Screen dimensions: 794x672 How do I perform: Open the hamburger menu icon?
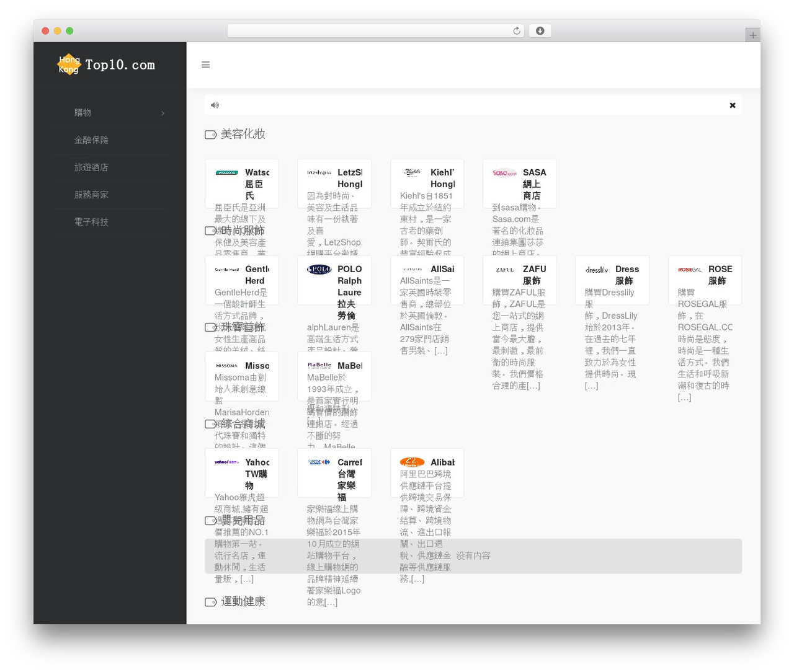click(205, 64)
